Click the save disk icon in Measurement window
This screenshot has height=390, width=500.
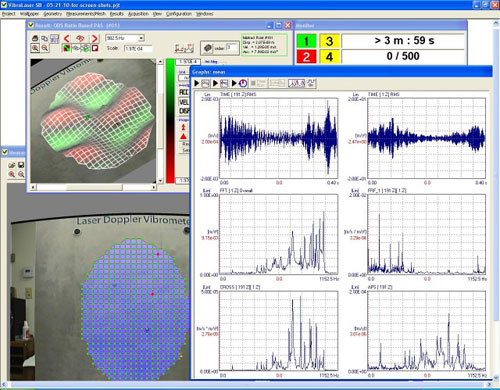(x=21, y=165)
